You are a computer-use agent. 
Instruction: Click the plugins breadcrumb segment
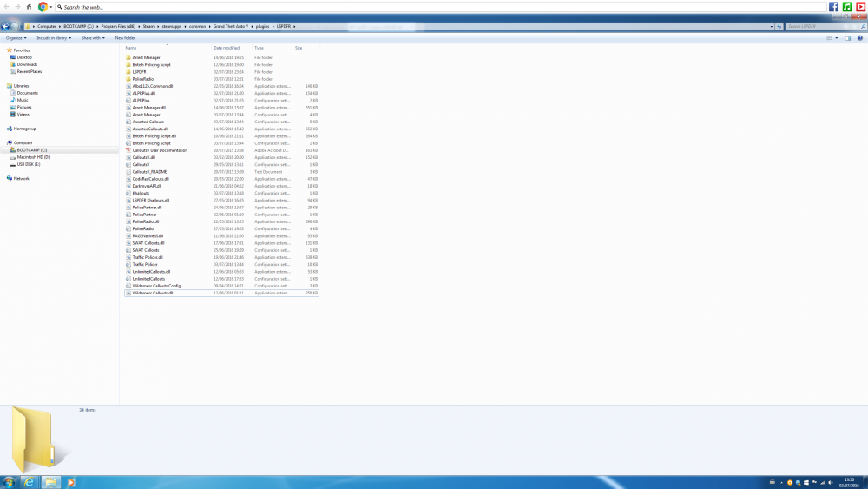[x=262, y=26]
